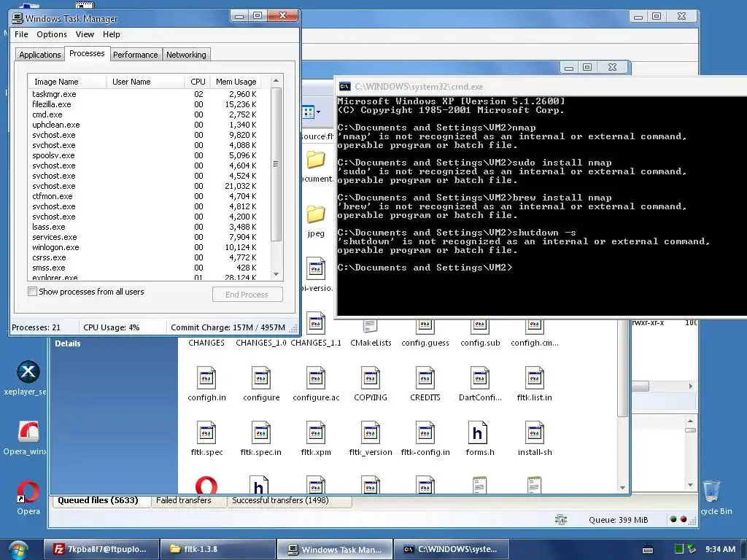Screen dimensions: 747x560
Task: Select the winlogon.exe process row
Action: click(x=144, y=248)
